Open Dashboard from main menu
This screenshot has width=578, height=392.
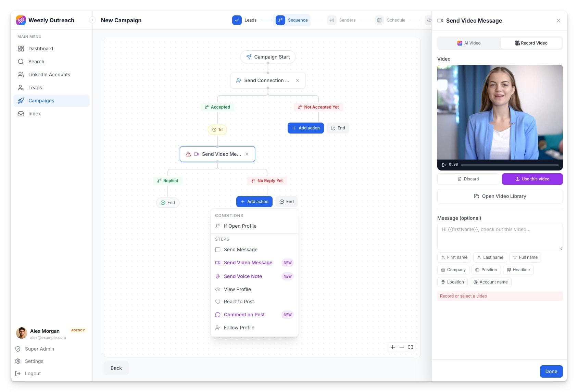[x=51, y=49]
